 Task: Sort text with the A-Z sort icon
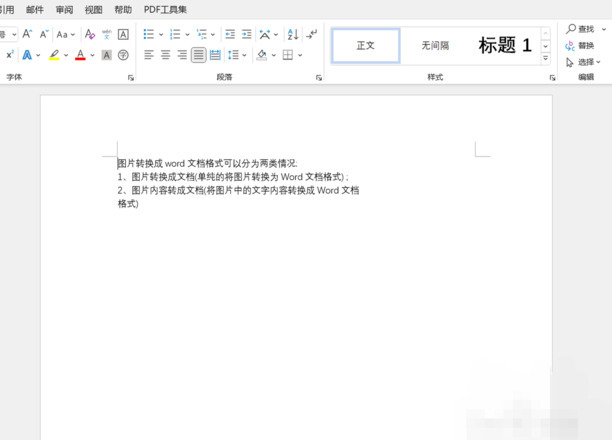click(x=293, y=34)
